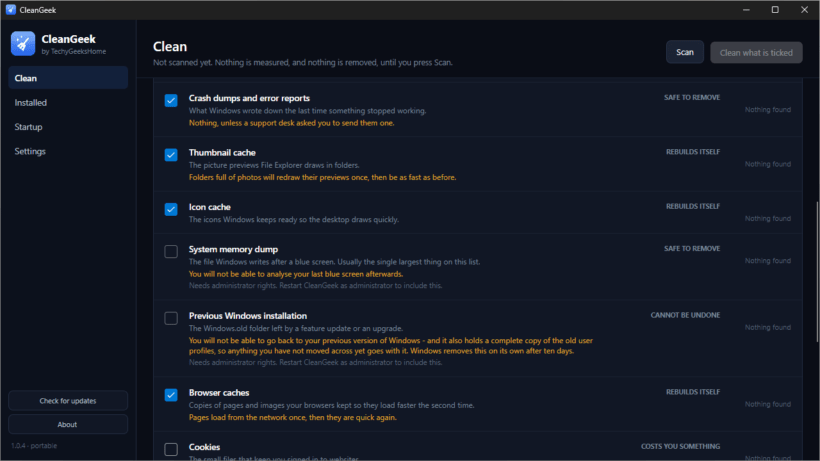Open the Installed section in the sidebar

coord(68,102)
